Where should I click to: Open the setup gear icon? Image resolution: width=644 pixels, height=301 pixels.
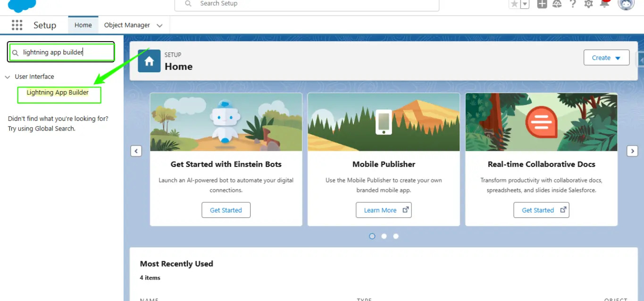(588, 4)
